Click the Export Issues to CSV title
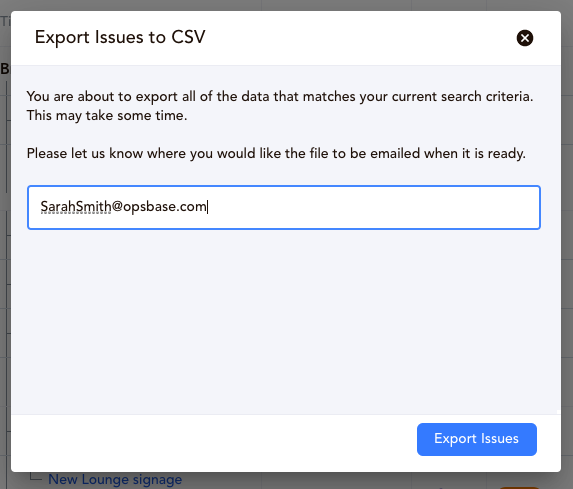573x489 pixels. (120, 37)
